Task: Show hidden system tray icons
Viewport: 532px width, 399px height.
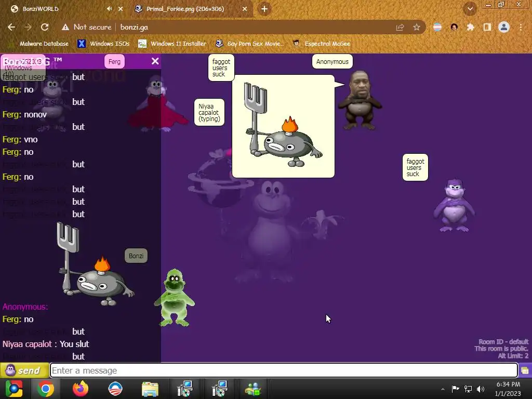Action: 443,389
